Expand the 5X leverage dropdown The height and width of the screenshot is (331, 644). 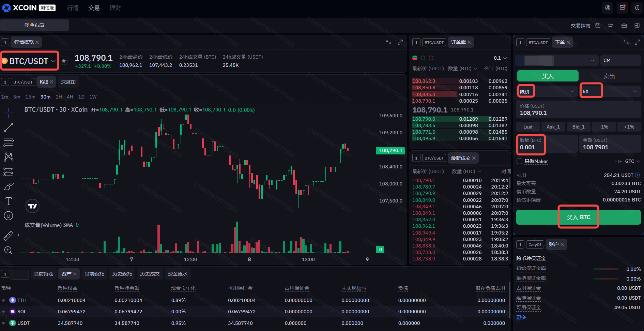tap(610, 91)
